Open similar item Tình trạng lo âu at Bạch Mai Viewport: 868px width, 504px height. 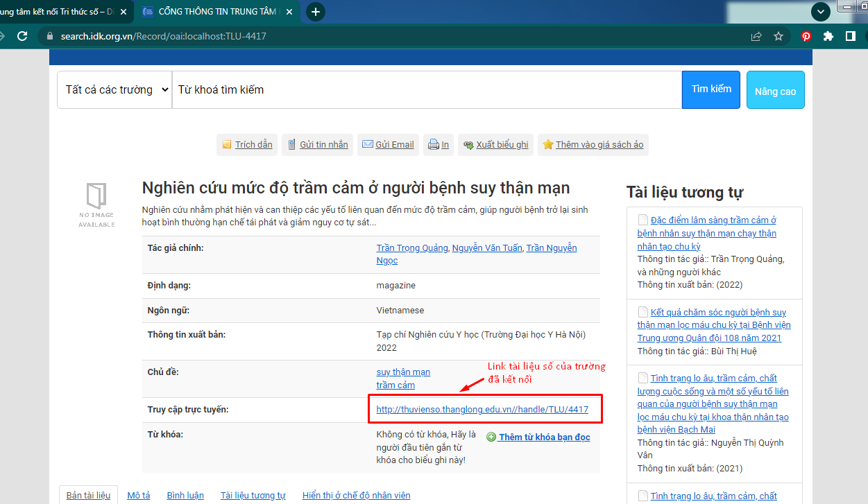point(713,403)
